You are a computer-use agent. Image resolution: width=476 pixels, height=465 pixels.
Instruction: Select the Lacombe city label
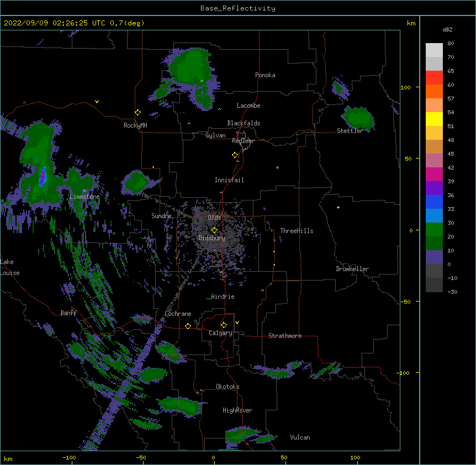pos(248,105)
